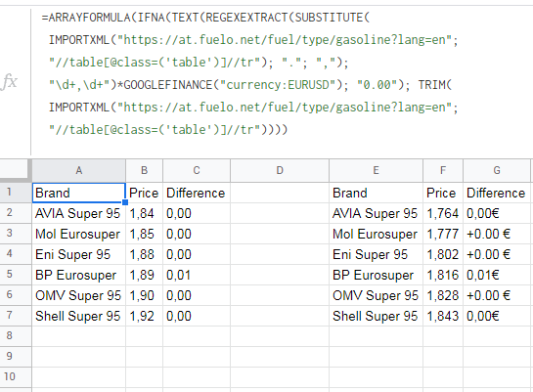This screenshot has height=392, width=533.
Task: Select BP Eurosuper in column E
Action: [376, 275]
